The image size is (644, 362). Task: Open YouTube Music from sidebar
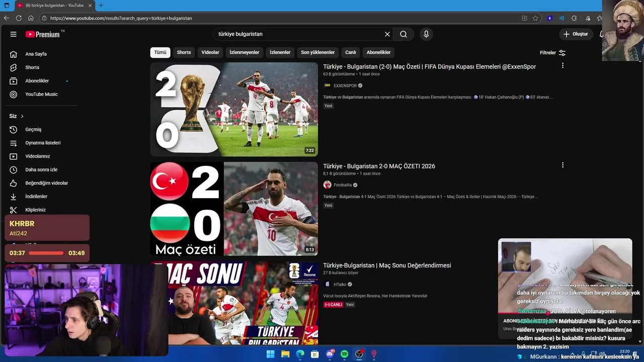point(41,94)
